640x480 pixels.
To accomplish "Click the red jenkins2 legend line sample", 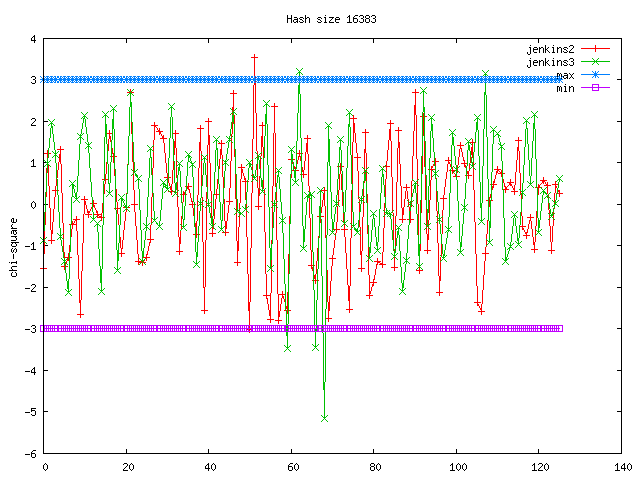I will tap(595, 49).
